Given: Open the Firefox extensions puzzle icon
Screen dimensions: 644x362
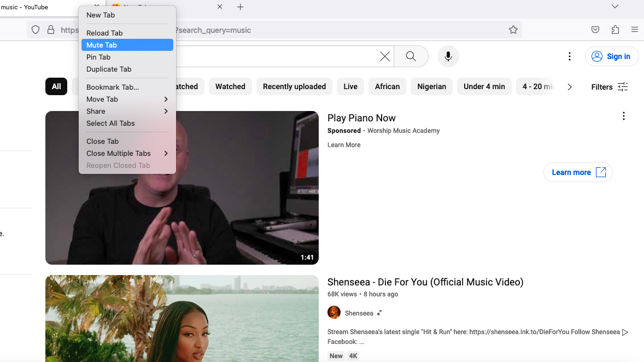Looking at the screenshot, I should click(615, 30).
